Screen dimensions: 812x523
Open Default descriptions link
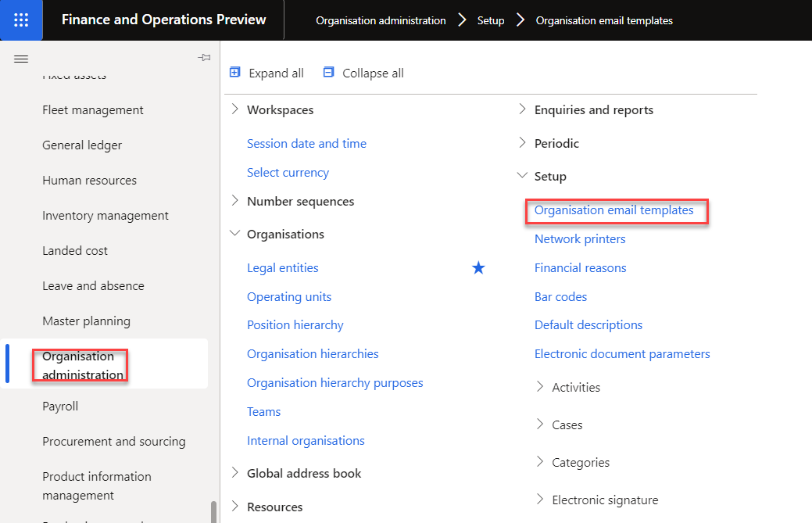[x=588, y=324]
